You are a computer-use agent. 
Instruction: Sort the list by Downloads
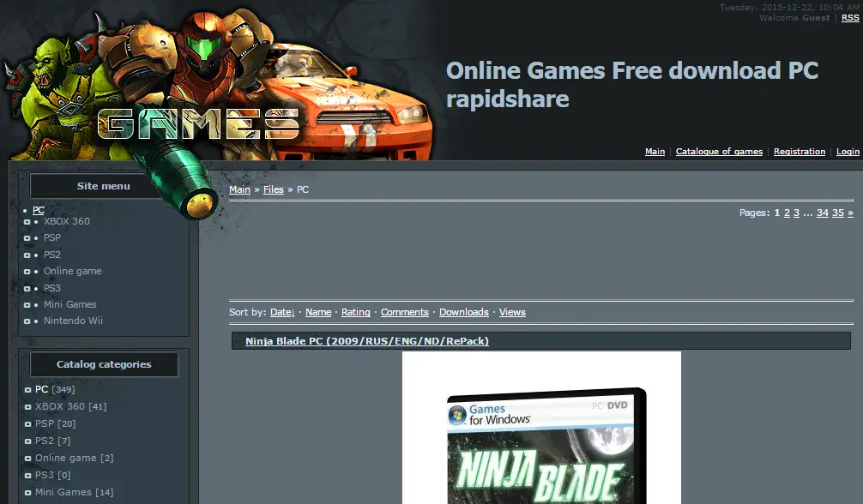463,312
